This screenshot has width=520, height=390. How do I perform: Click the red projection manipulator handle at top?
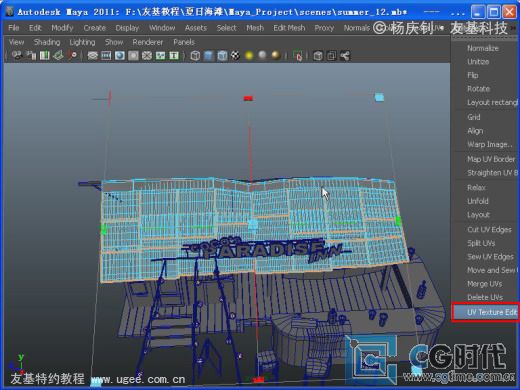point(248,98)
